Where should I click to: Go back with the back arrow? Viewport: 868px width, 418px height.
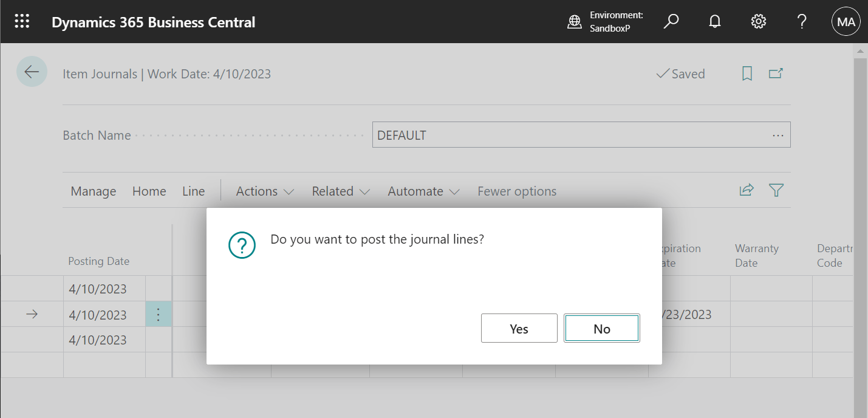click(32, 71)
